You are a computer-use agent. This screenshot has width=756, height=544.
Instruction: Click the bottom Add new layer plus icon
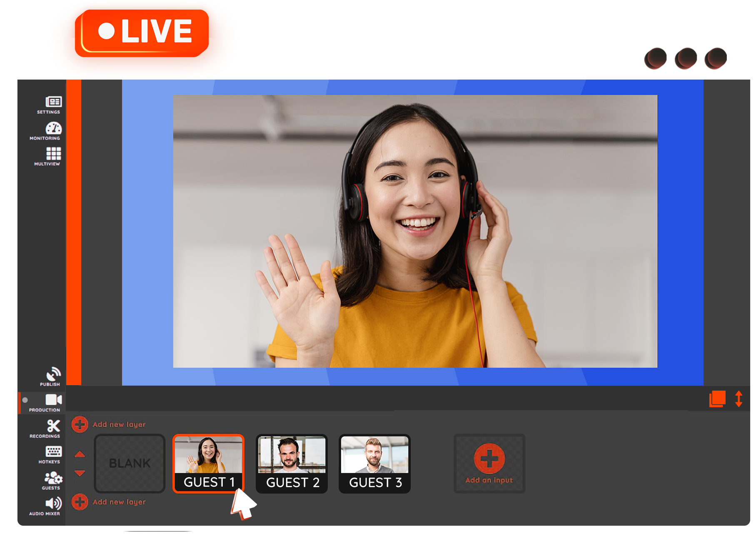(80, 502)
